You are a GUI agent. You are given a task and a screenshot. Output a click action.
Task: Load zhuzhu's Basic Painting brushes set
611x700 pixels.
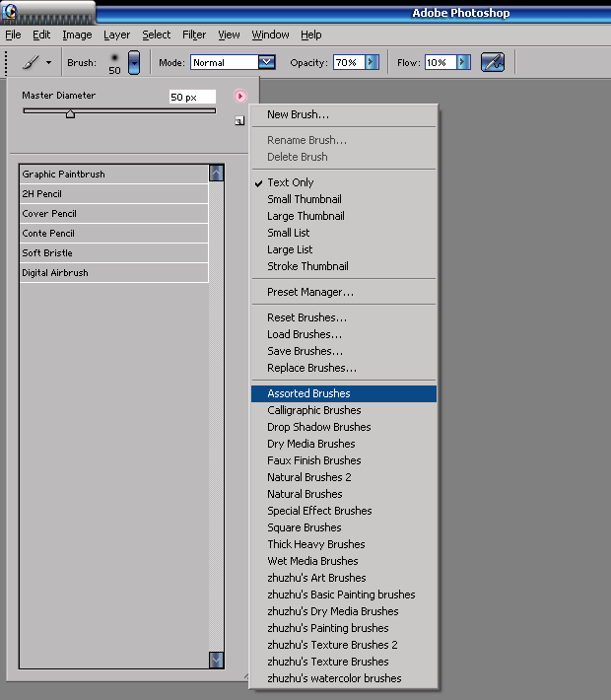point(344,595)
